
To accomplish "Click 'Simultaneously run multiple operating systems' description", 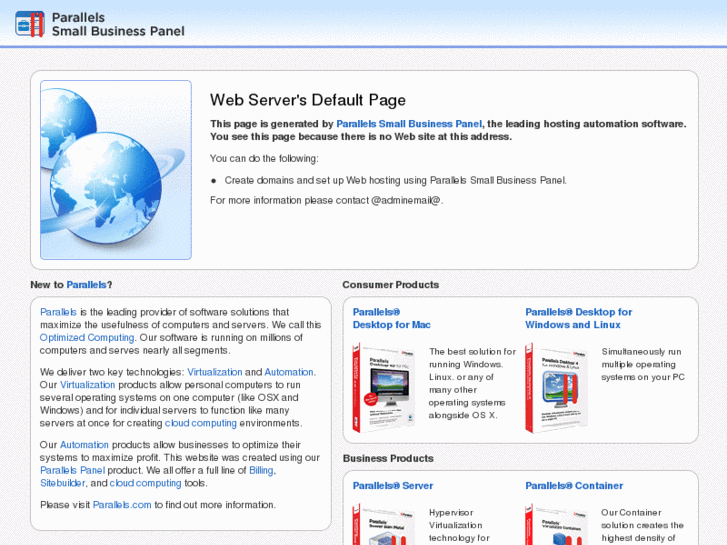I will 643,365.
